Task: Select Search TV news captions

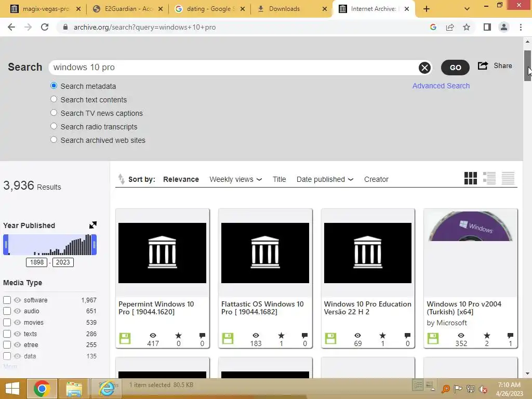Action: [x=54, y=113]
